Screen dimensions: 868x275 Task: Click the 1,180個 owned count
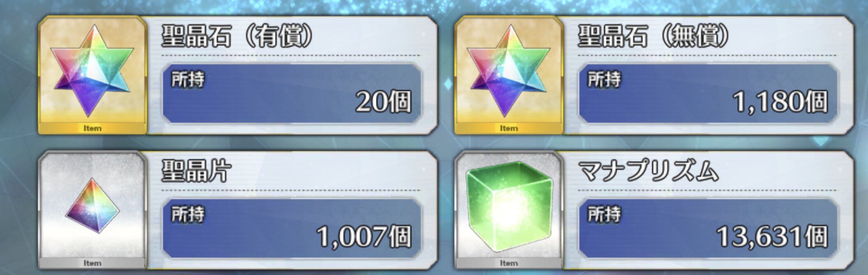(x=781, y=102)
